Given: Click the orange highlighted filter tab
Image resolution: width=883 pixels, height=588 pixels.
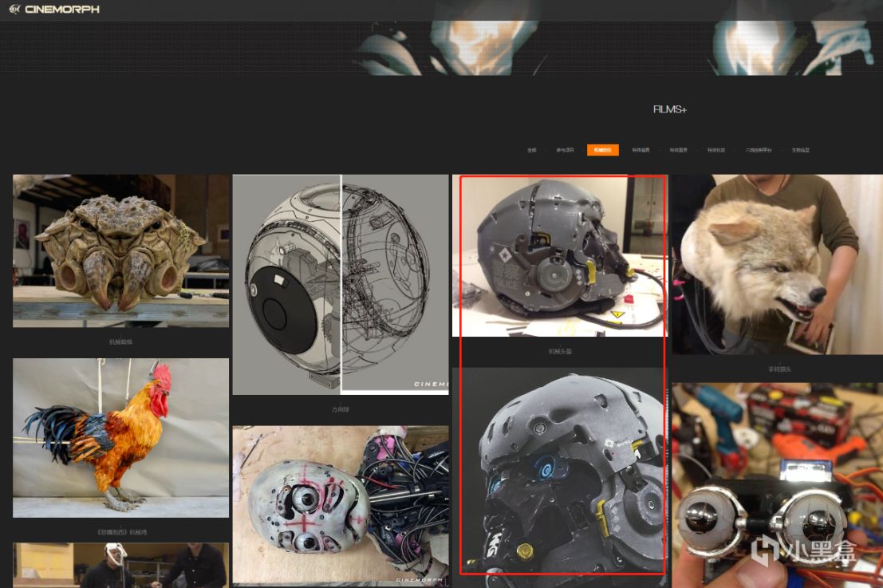Looking at the screenshot, I should pos(602,150).
